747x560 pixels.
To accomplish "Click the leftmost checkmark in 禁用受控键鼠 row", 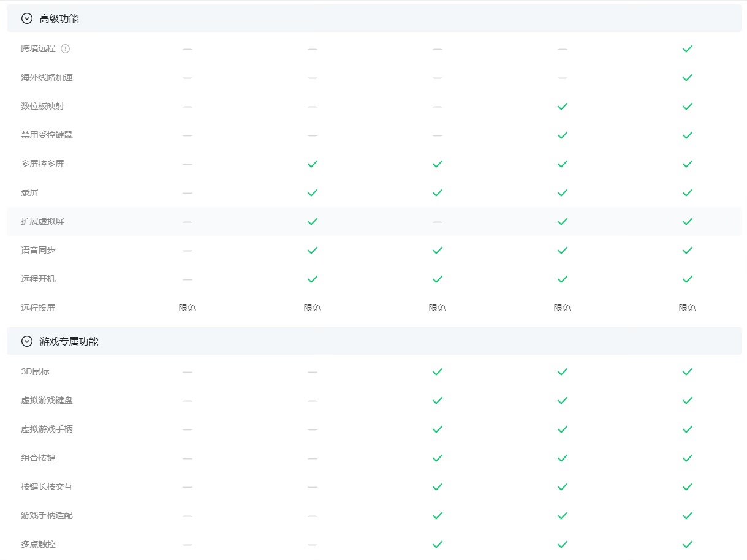I will click(562, 135).
